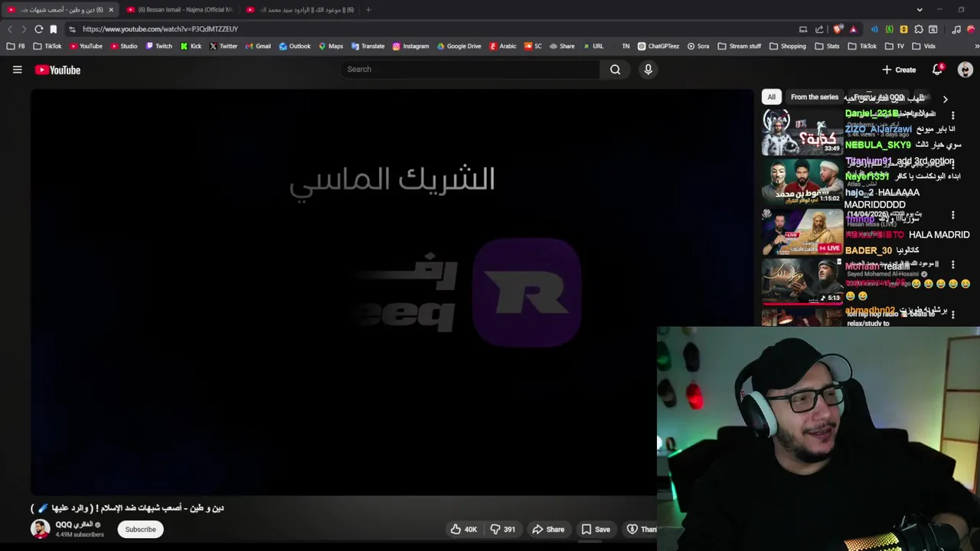980x551 pixels.
Task: Open the 1:15:02 recommended video thumbnail
Action: click(802, 181)
